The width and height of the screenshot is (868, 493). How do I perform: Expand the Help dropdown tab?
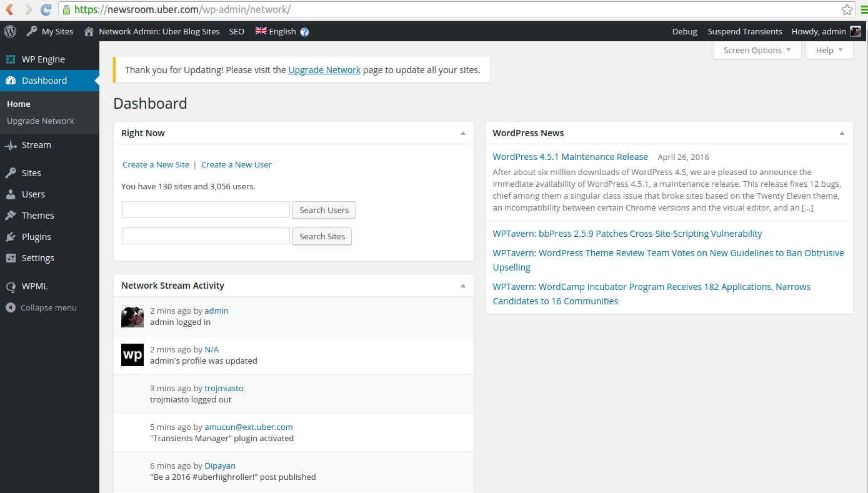[x=829, y=50]
